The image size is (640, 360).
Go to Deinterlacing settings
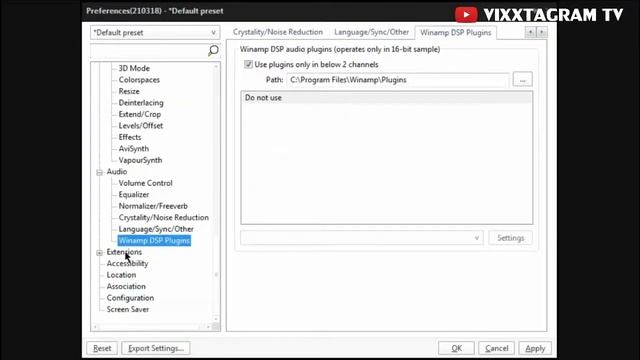(x=141, y=102)
